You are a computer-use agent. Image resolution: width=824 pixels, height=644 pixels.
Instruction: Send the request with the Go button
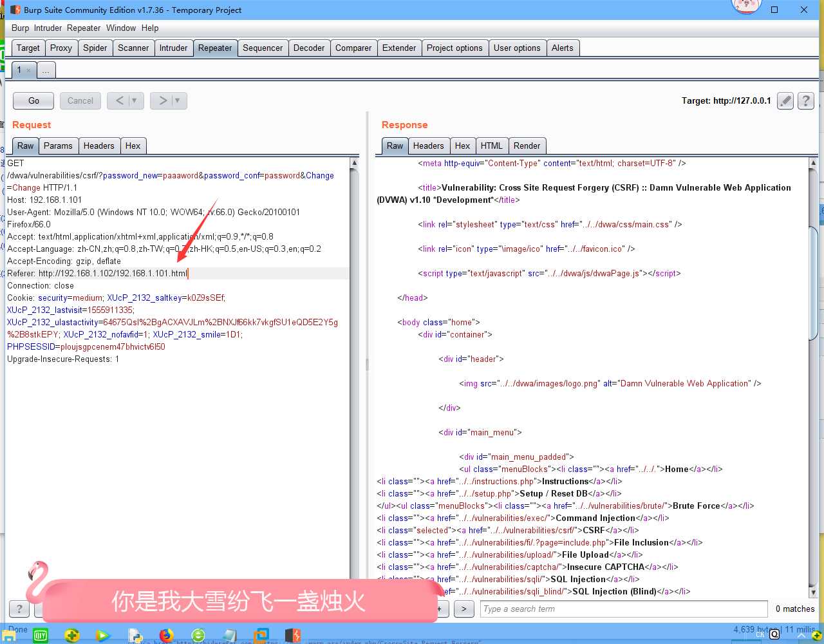click(34, 100)
